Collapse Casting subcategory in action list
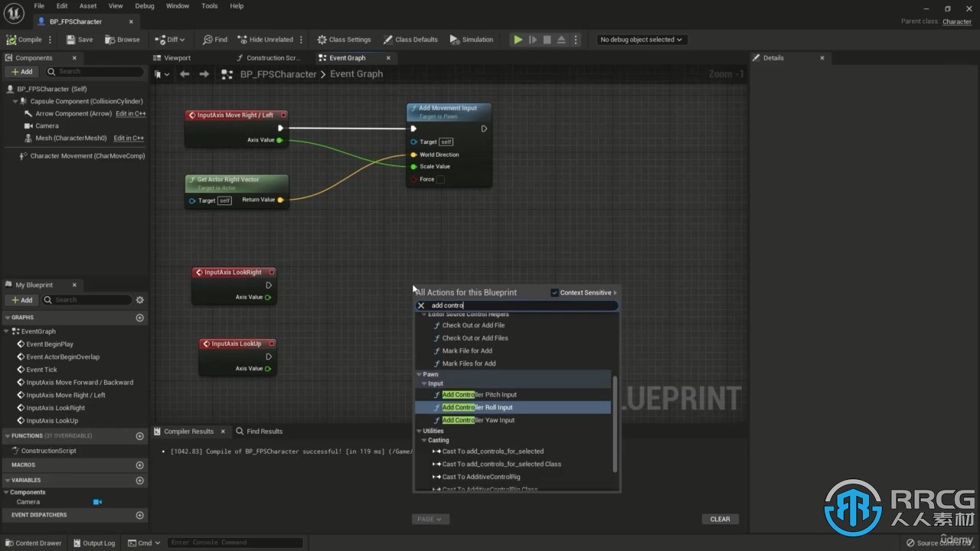The height and width of the screenshot is (551, 980). pyautogui.click(x=425, y=440)
